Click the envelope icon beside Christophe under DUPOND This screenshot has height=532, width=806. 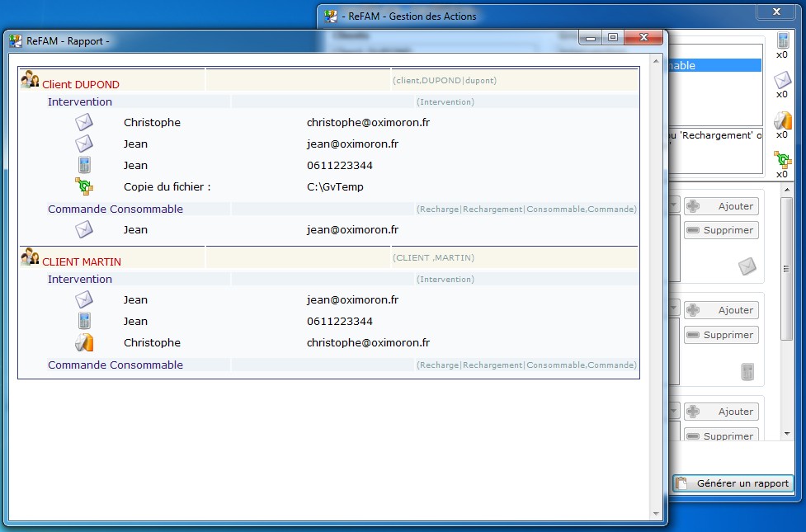[x=84, y=122]
